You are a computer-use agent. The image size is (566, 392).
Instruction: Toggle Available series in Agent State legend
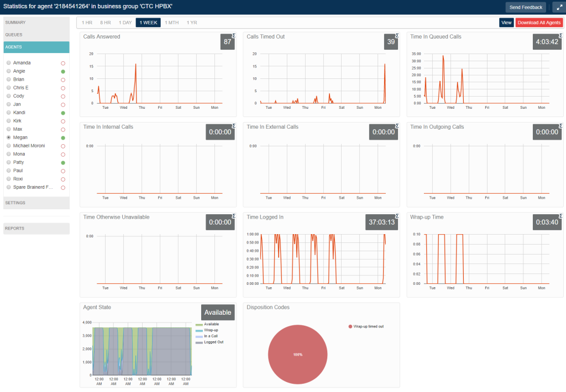[208, 324]
